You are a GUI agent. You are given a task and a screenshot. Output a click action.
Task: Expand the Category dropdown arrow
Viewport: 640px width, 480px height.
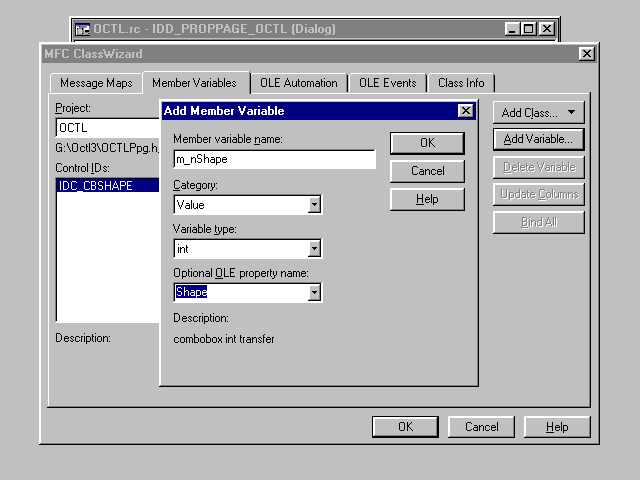point(314,205)
